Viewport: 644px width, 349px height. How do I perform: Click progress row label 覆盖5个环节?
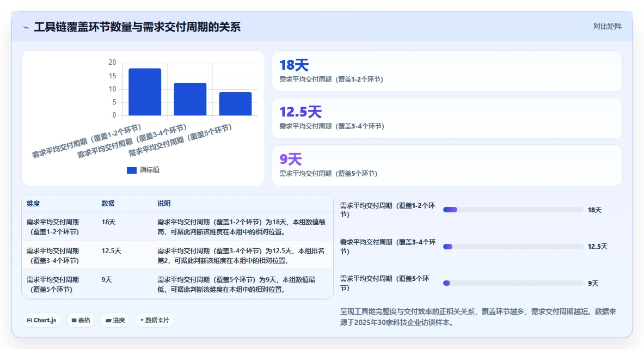384,283
